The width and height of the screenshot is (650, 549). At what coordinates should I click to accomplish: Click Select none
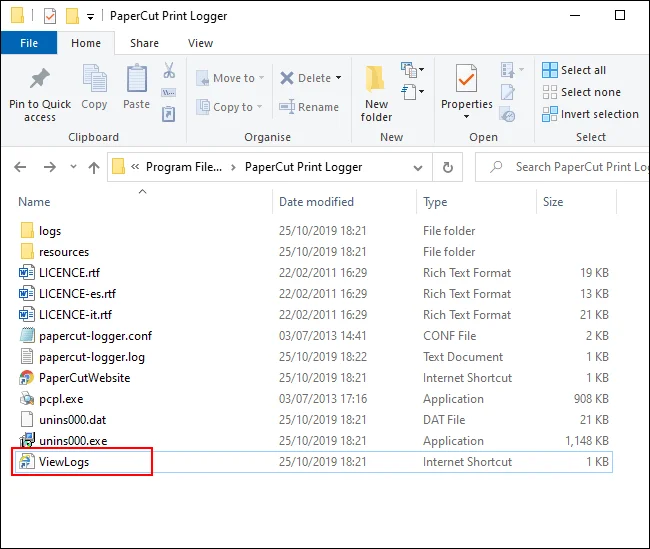point(582,92)
